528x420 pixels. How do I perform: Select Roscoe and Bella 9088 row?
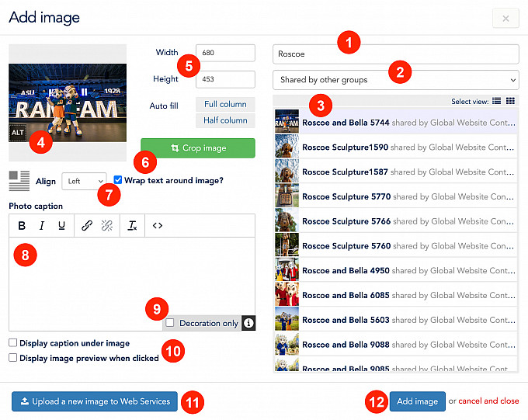tap(396, 344)
